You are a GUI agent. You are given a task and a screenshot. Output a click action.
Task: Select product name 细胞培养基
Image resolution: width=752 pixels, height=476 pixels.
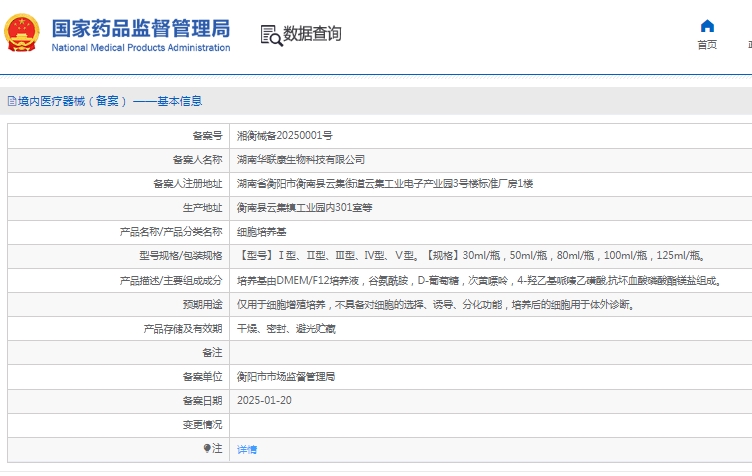261,232
